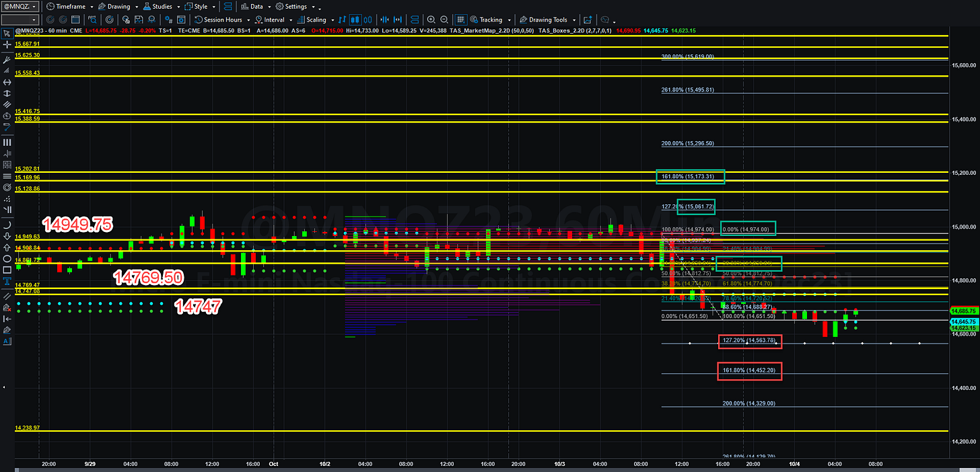The height and width of the screenshot is (472, 980).
Task: Toggle the chart grid display button
Action: (461, 19)
